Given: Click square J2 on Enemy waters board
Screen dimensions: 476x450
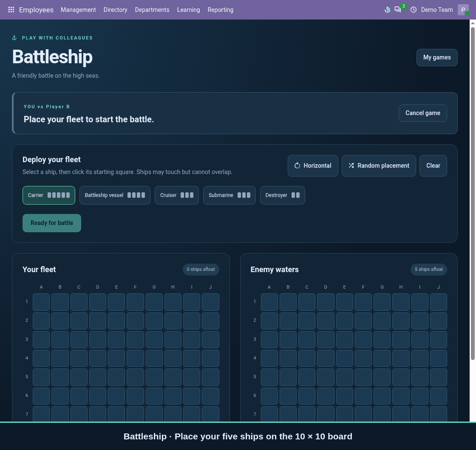Looking at the screenshot, I should [438, 321].
